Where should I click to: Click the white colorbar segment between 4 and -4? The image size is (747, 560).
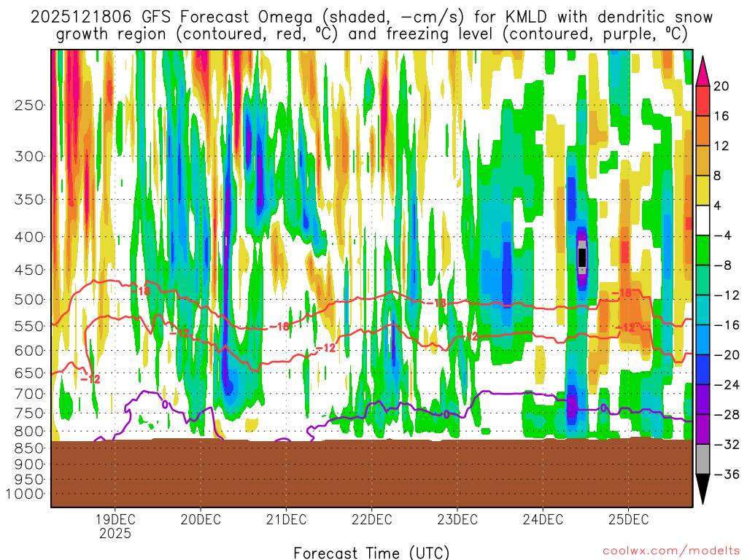click(703, 220)
